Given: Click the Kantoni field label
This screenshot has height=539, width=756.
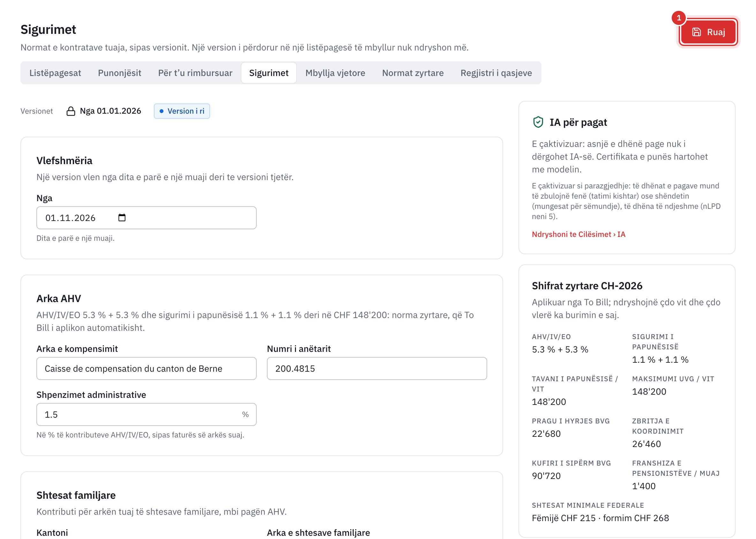Looking at the screenshot, I should (x=52, y=532).
